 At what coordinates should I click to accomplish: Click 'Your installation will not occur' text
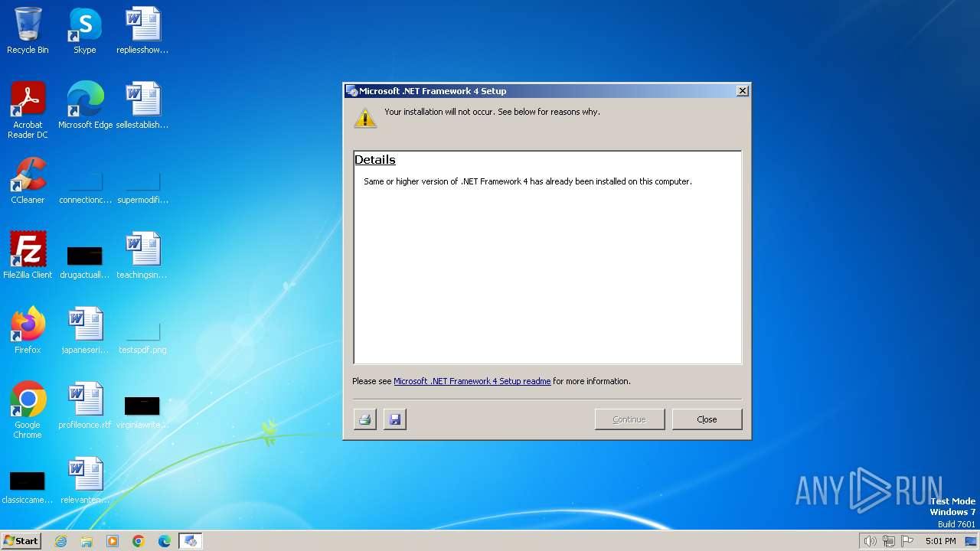[x=492, y=112]
